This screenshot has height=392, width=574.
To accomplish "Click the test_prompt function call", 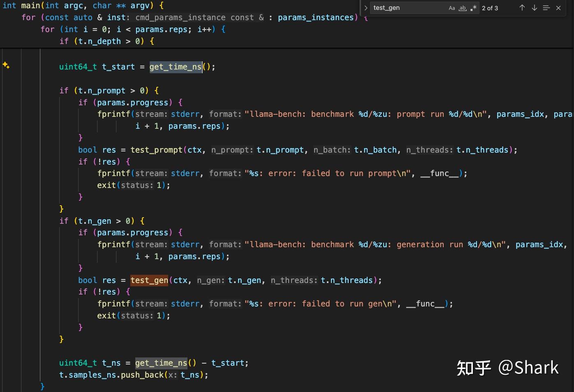I will (157, 150).
